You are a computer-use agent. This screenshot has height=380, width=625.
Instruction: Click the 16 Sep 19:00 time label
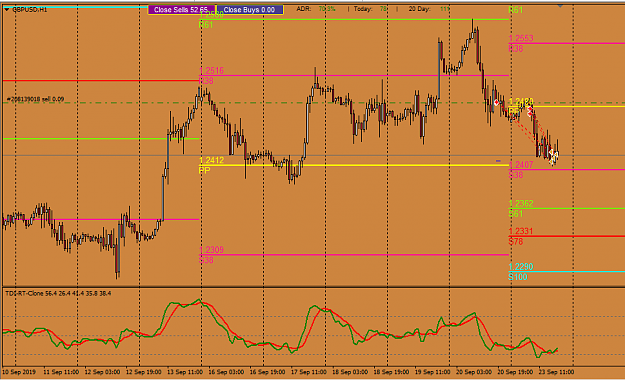point(267,372)
